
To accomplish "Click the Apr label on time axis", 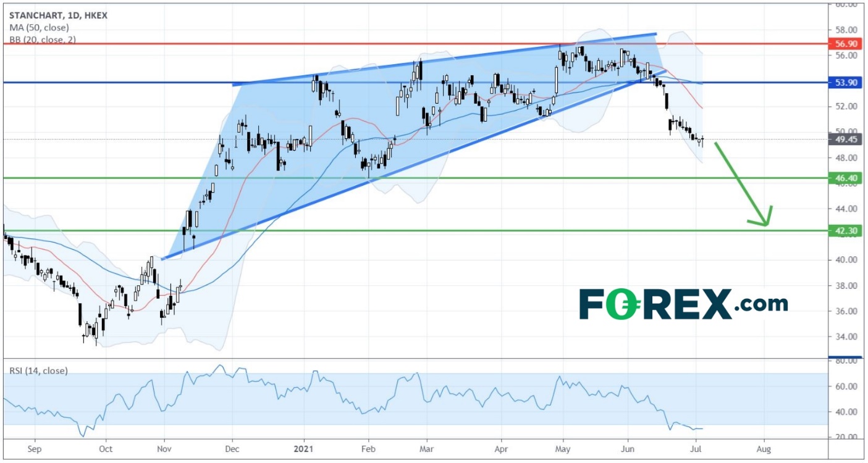I will coord(501,448).
